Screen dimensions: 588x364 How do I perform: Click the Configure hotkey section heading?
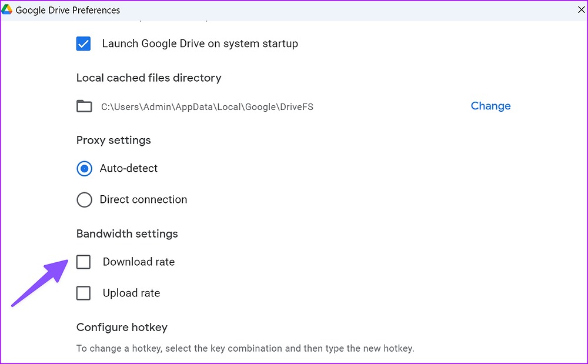tap(122, 327)
